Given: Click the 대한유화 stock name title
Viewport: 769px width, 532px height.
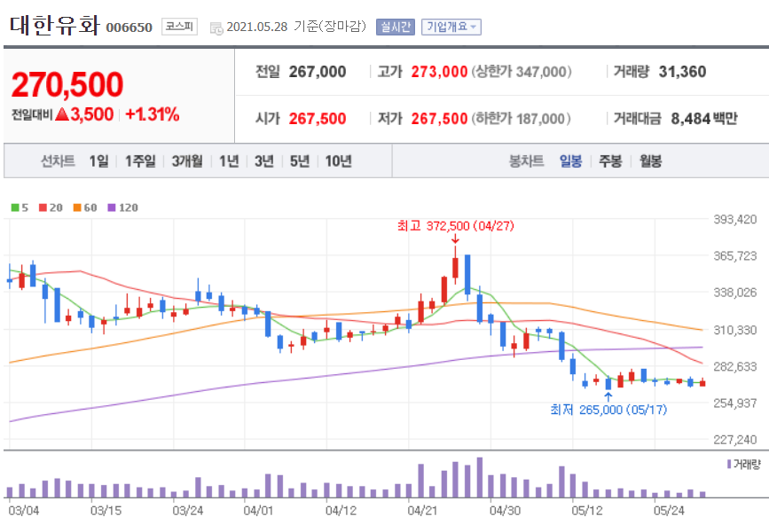Looking at the screenshot, I should click(x=55, y=25).
